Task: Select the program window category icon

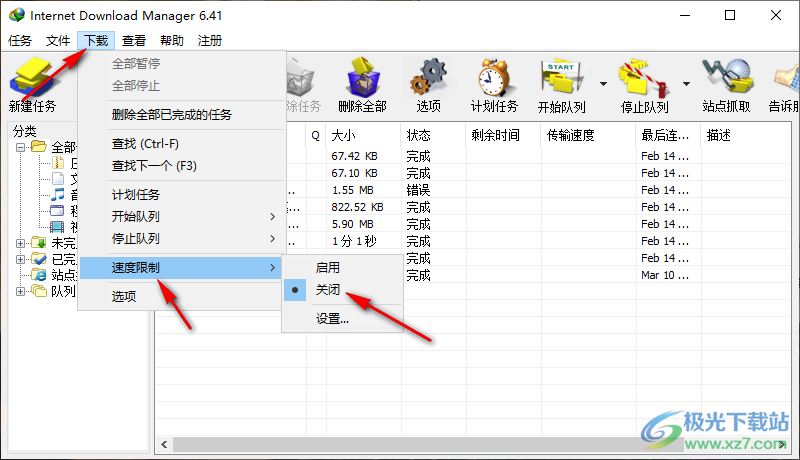Action: [x=57, y=210]
